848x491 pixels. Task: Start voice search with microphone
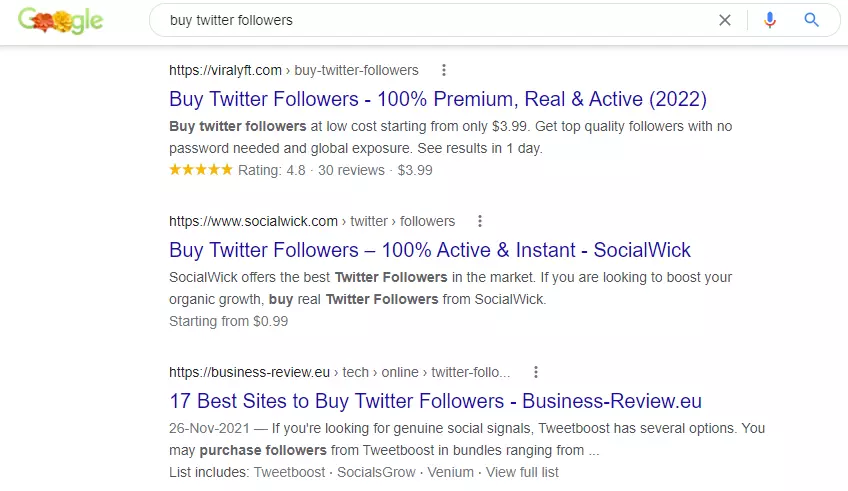click(x=769, y=20)
